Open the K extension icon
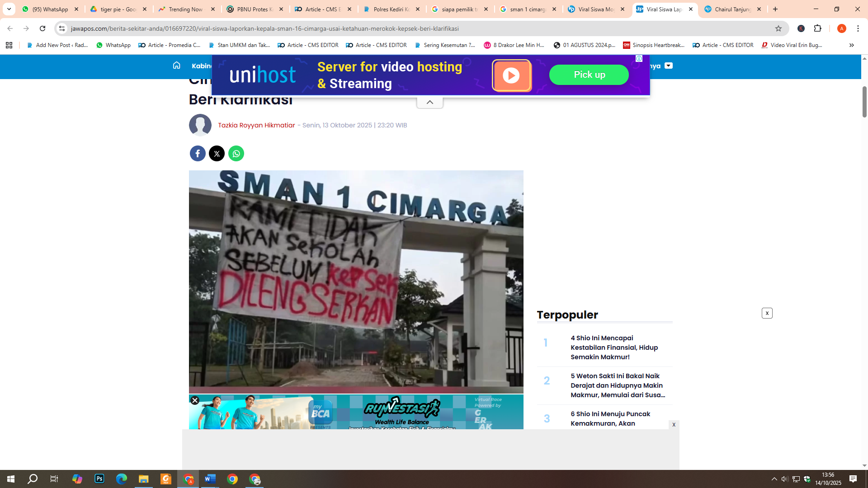Viewport: 868px width, 488px height. click(x=801, y=28)
